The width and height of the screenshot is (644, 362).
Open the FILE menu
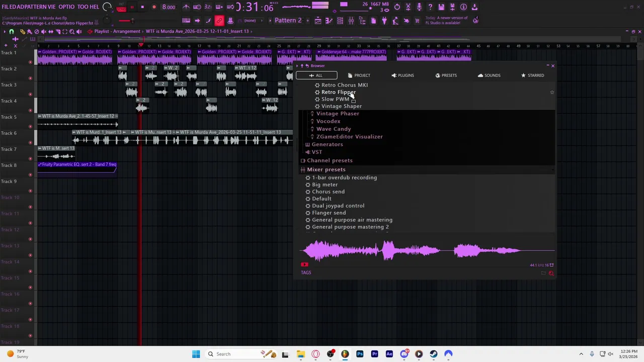click(x=8, y=7)
